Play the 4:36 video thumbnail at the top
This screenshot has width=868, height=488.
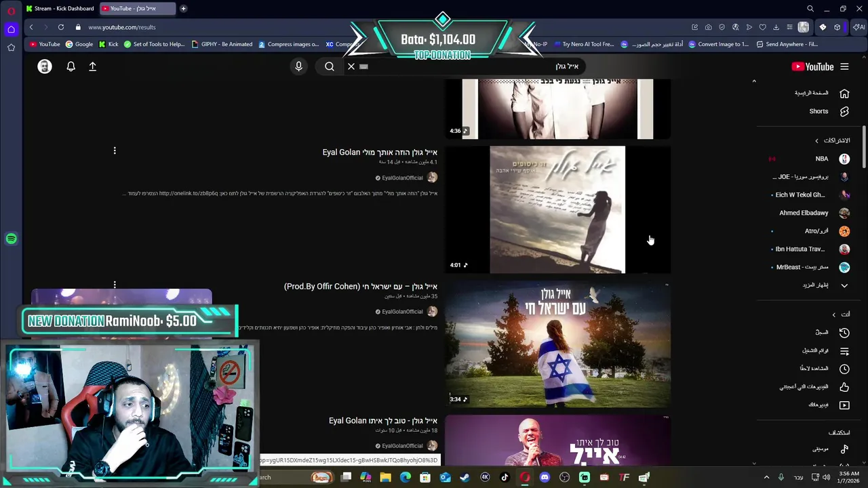[x=557, y=109]
